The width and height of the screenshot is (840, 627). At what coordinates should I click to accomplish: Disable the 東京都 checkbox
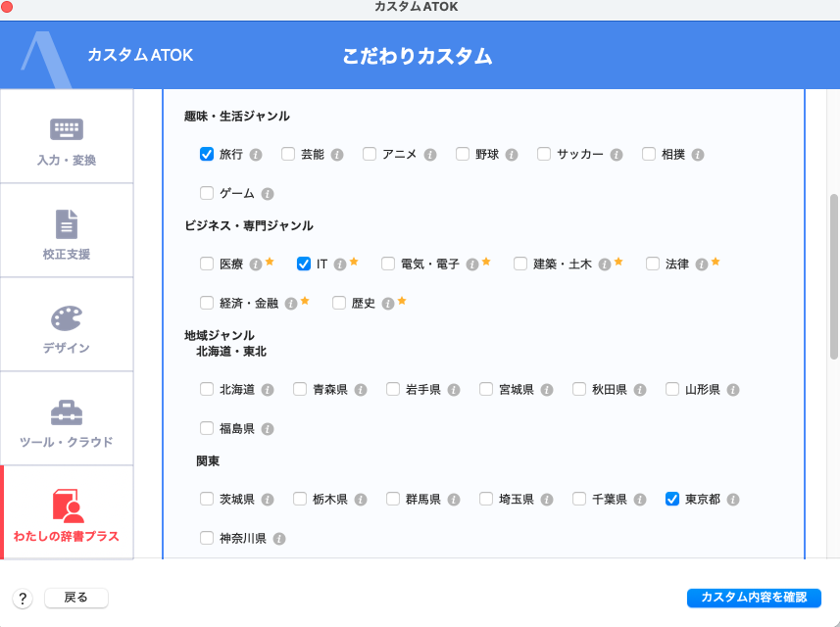point(672,499)
